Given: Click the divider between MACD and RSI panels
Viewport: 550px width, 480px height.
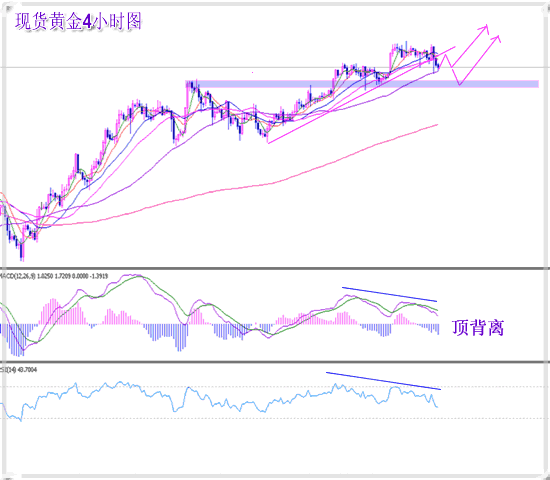Looking at the screenshot, I should point(275,362).
